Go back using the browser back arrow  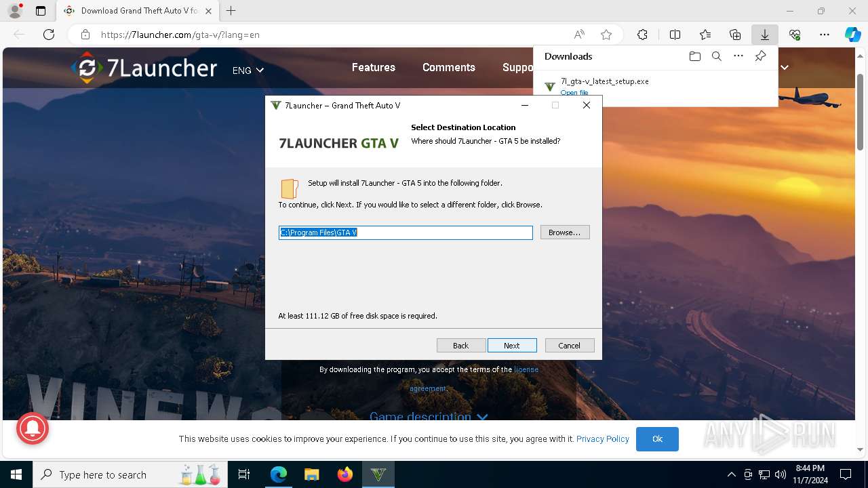(x=19, y=35)
